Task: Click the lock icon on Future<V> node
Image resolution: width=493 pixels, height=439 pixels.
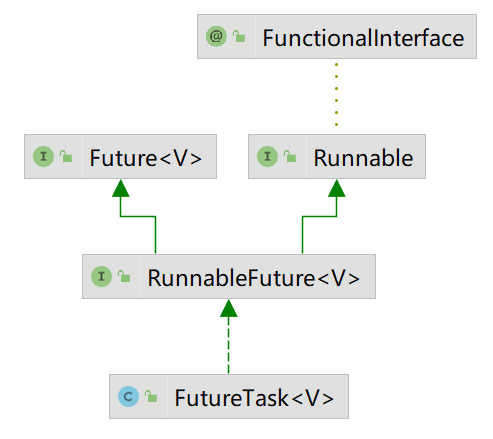Action: 66,156
